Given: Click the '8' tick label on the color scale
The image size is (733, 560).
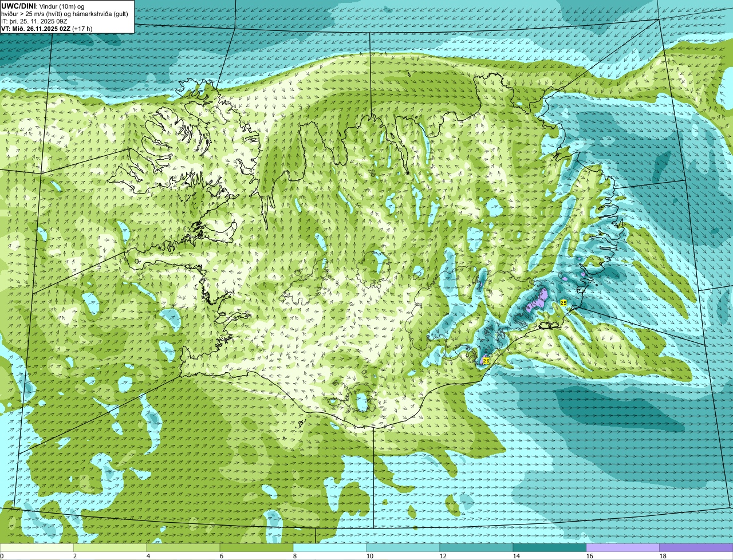Looking at the screenshot, I should (x=295, y=556).
